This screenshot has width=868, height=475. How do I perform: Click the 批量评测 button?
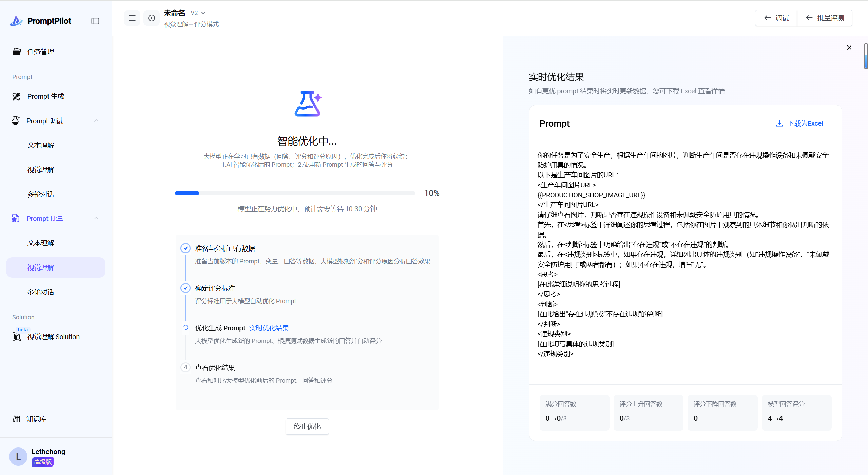point(825,18)
